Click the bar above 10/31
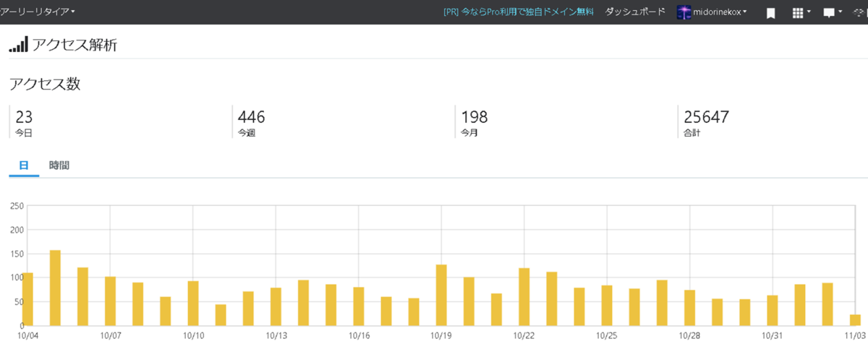 (x=773, y=310)
